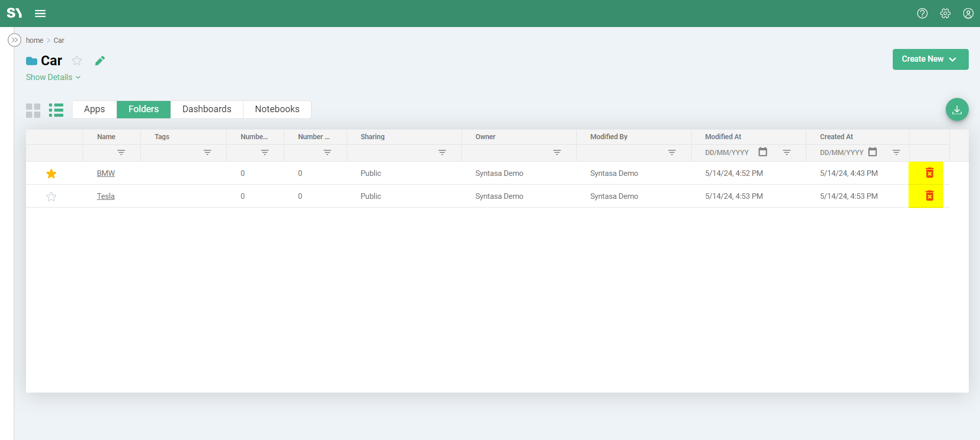980x440 pixels.
Task: Mark the Tesla folder as favorite
Action: (51, 197)
